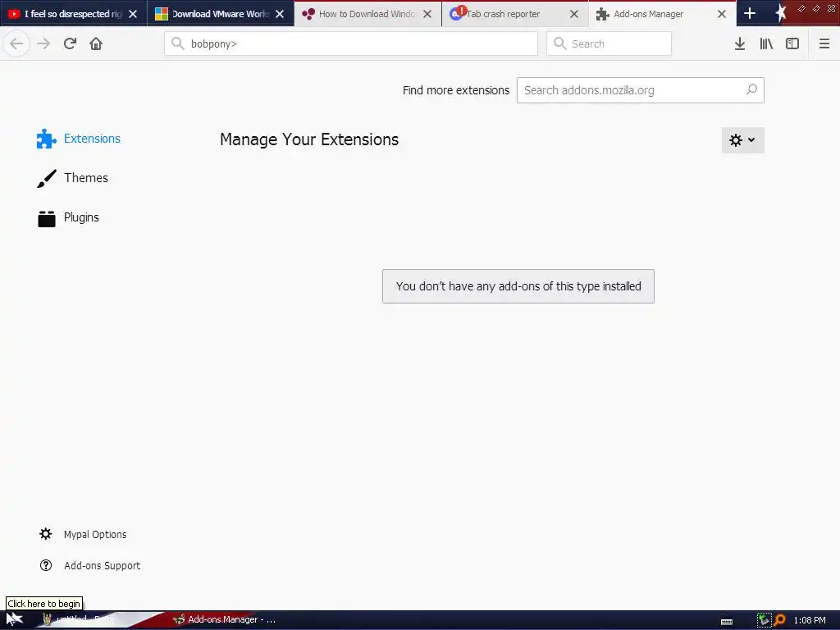The image size is (840, 630).
Task: Open the Themes category
Action: [73, 178]
